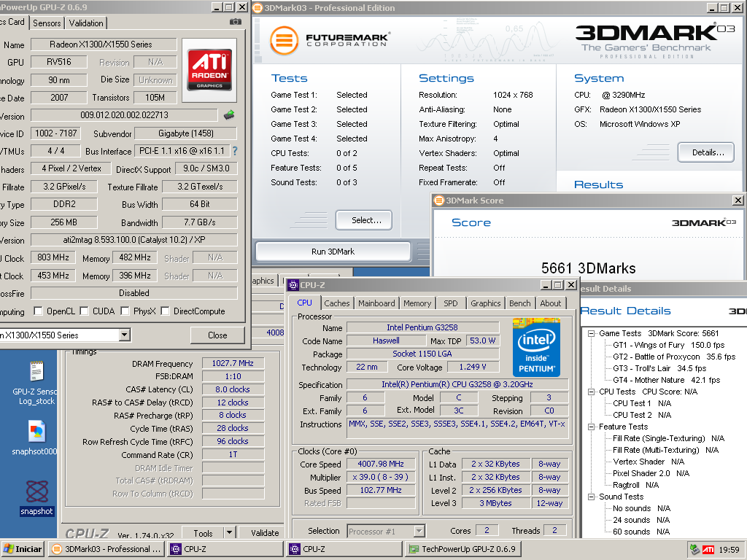Click the BIOS save chip icon in GPU-Z
Screen dimensions: 747x560
pos(229,114)
